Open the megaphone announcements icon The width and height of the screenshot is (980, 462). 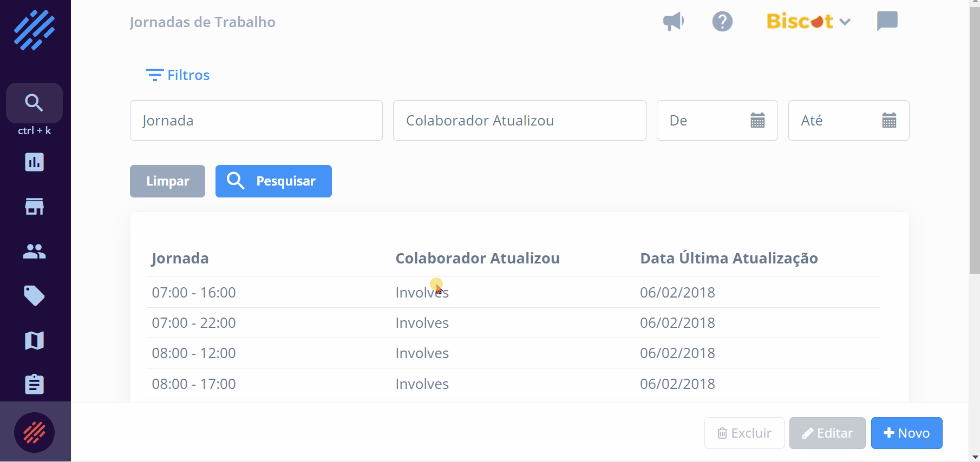coord(674,22)
